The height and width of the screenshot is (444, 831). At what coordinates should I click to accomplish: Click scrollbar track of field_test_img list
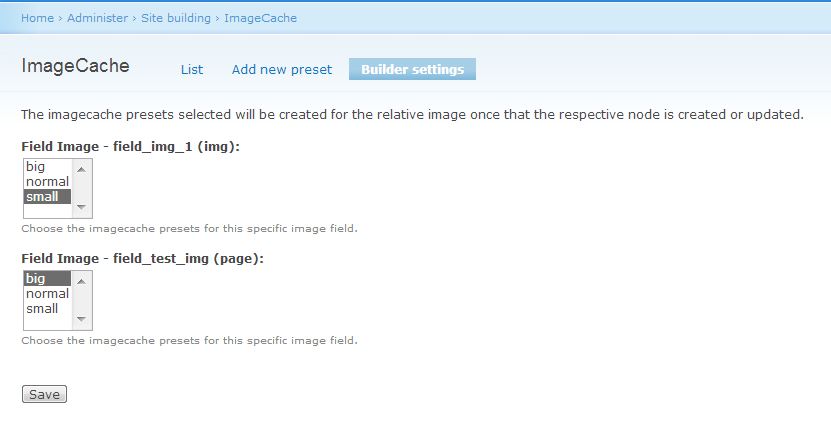81,300
